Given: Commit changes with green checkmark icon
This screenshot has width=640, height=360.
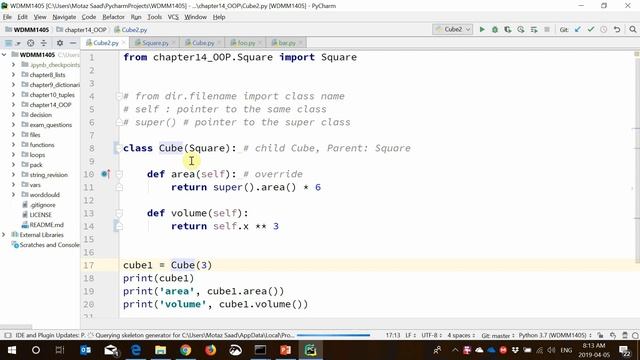Looking at the screenshot, I should click(591, 29).
